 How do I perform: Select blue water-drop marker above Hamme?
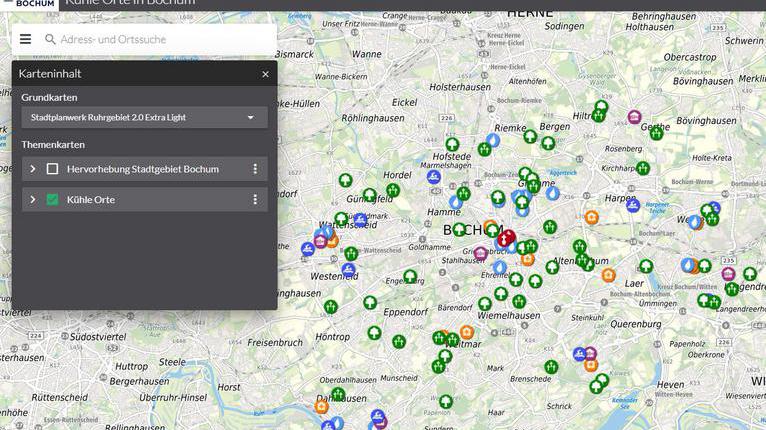coord(455,202)
